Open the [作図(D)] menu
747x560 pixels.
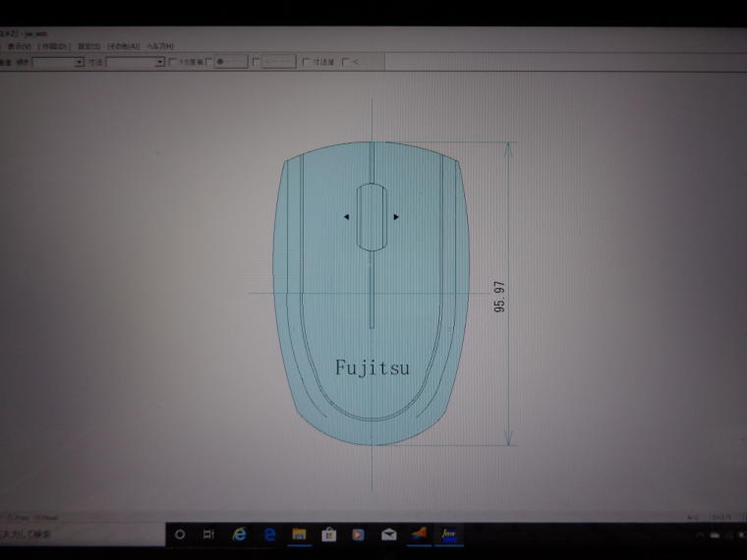click(x=54, y=46)
